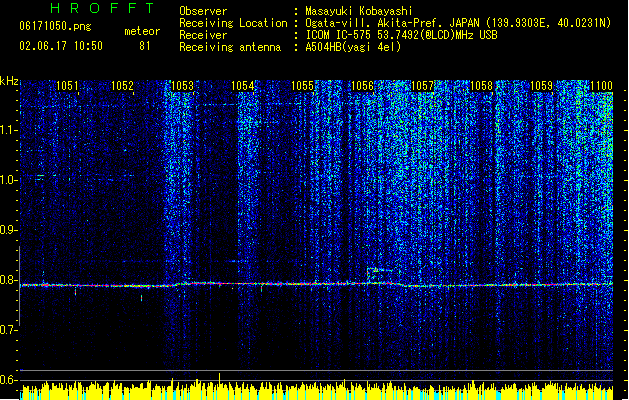Click the 0.9 kHz axis label
This screenshot has width=629, height=400.
pos(8,230)
